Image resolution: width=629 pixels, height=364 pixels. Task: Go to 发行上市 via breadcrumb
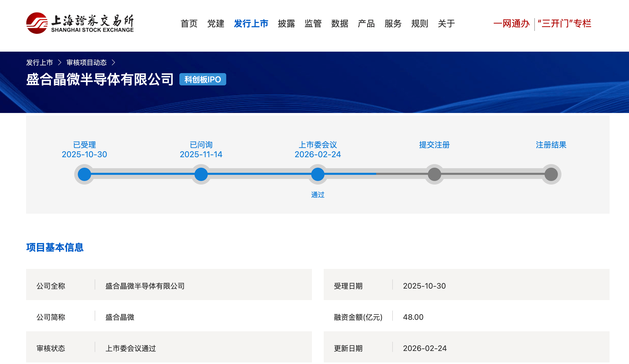39,62
